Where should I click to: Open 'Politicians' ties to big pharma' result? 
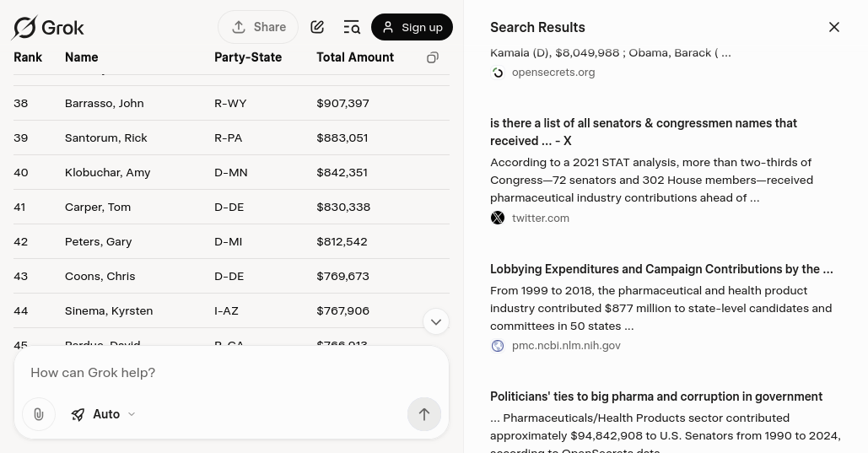(656, 396)
